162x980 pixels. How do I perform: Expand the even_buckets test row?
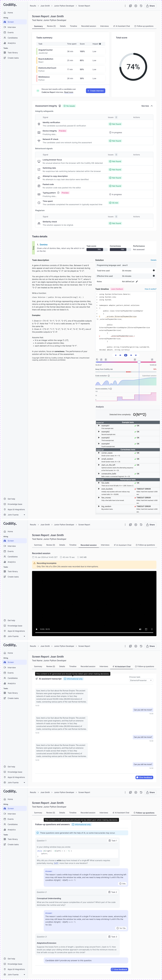99,489
